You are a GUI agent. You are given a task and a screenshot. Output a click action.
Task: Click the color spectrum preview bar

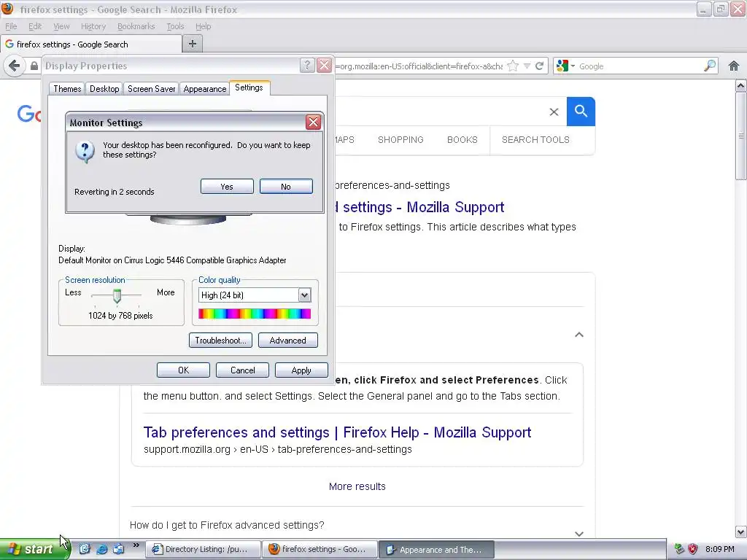pos(255,314)
